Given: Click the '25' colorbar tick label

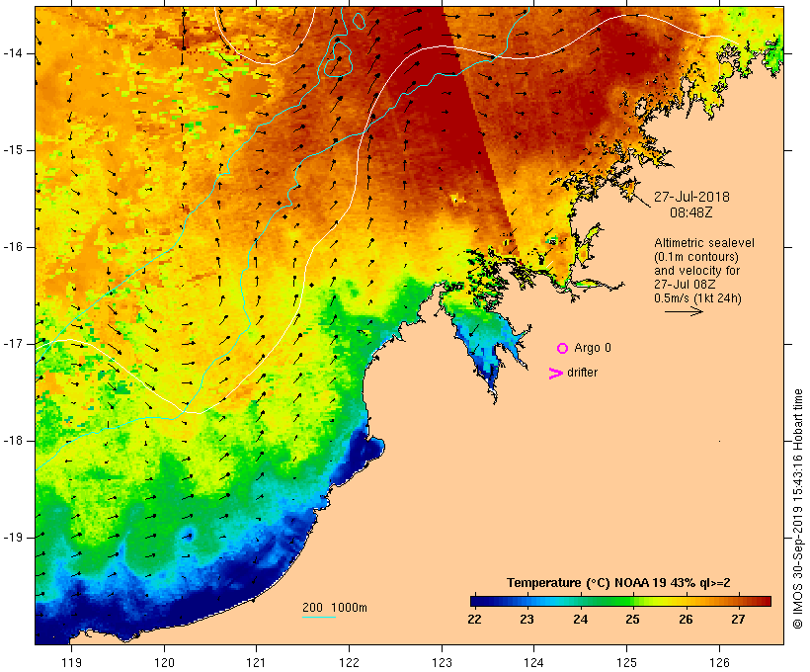Looking at the screenshot, I should 632,619.
